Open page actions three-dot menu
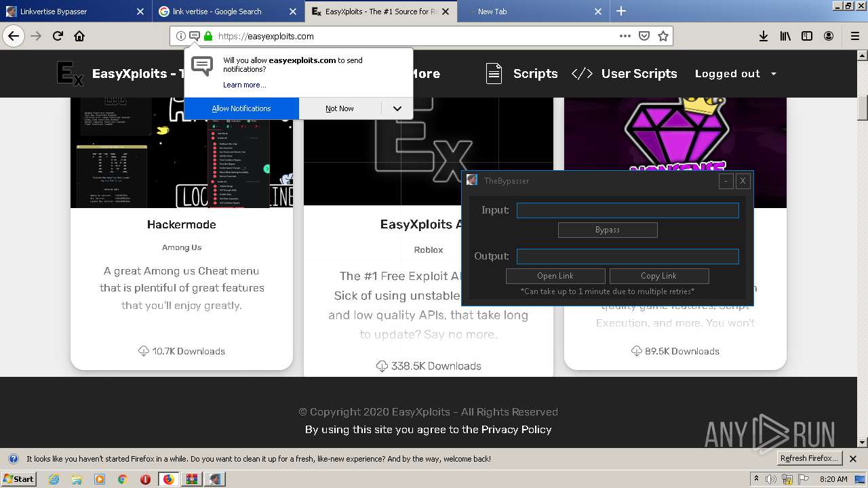The image size is (868, 488). (625, 36)
